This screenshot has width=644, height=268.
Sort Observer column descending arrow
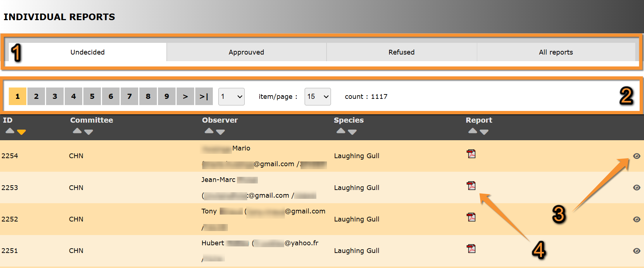click(x=221, y=132)
